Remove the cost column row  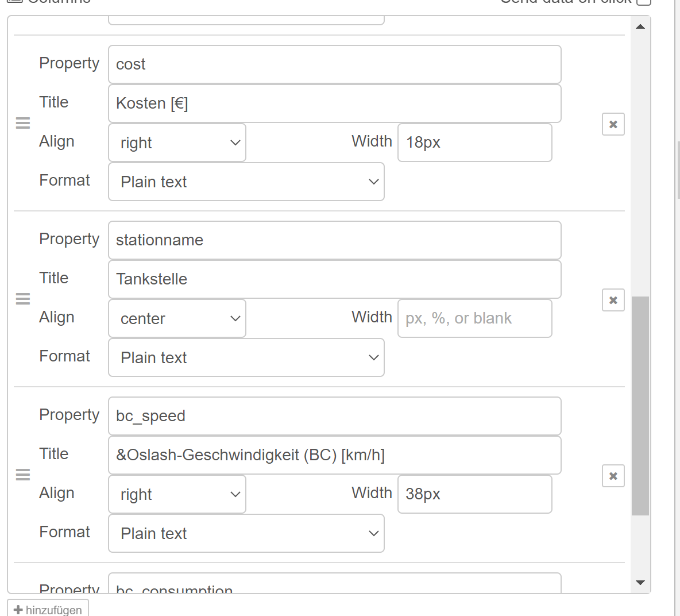613,124
